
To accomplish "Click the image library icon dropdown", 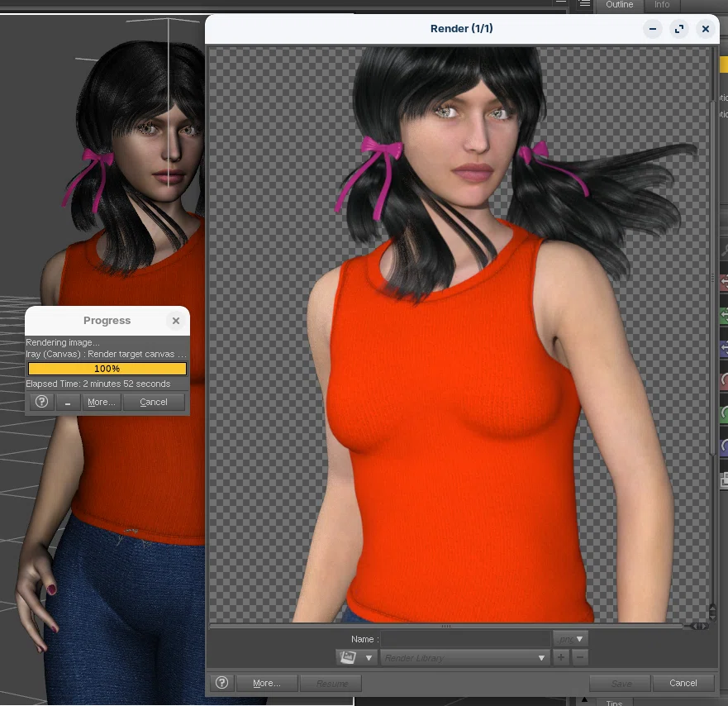I will (x=355, y=658).
